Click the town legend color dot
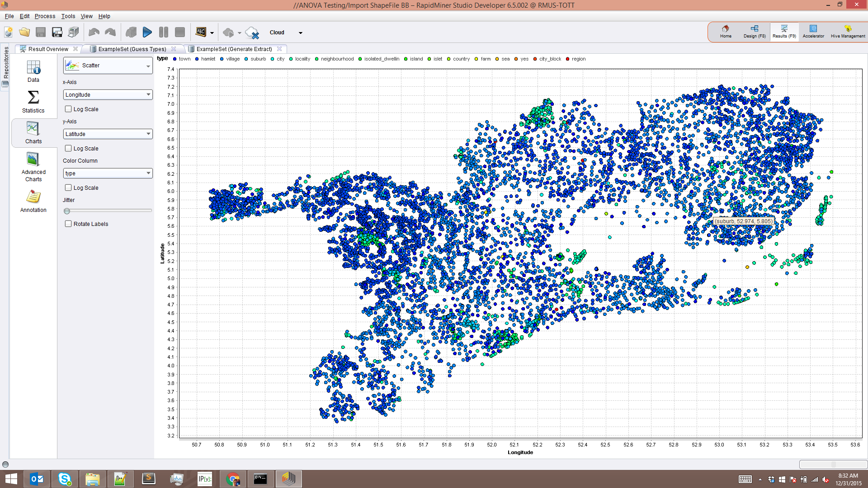This screenshot has width=868, height=488. [x=175, y=59]
